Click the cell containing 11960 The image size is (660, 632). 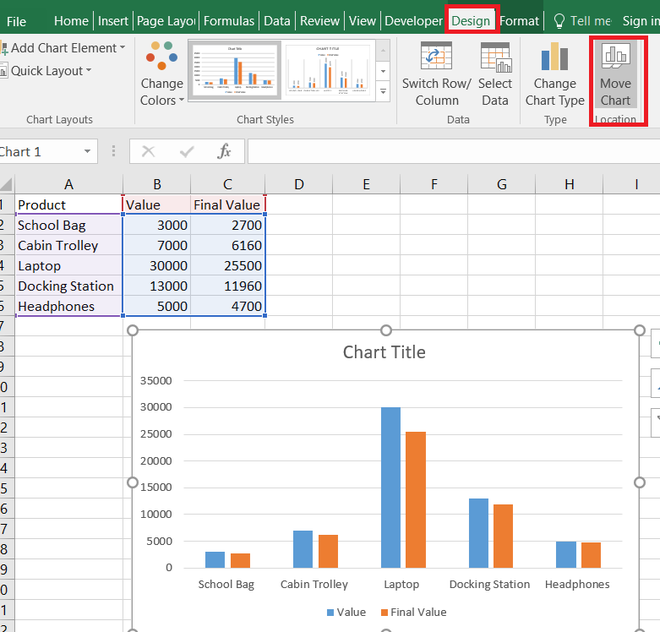click(x=228, y=286)
